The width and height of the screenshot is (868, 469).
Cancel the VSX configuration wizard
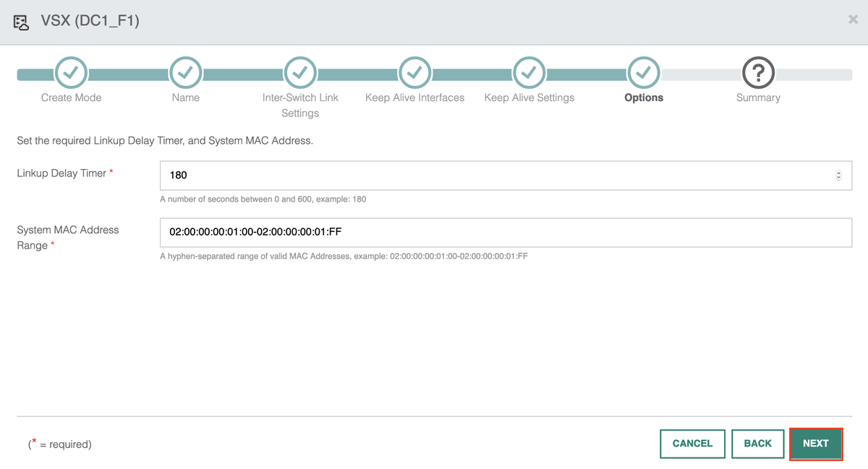pos(692,443)
